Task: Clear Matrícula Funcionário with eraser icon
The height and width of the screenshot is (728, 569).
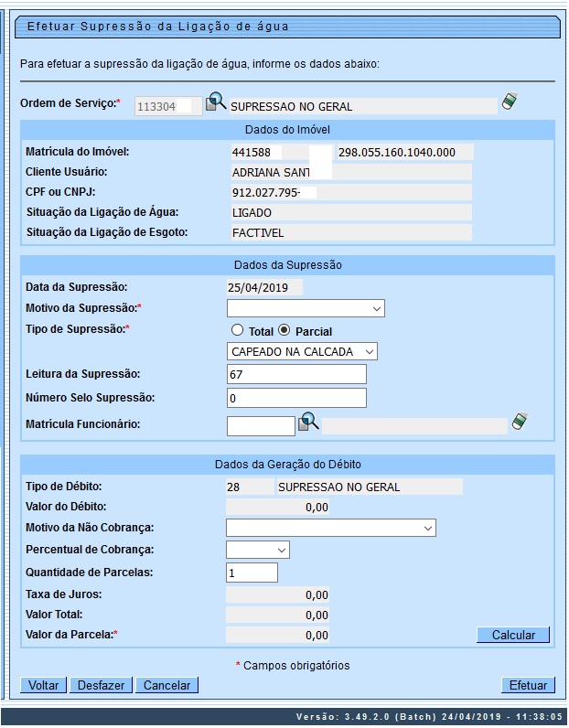Action: pos(520,421)
